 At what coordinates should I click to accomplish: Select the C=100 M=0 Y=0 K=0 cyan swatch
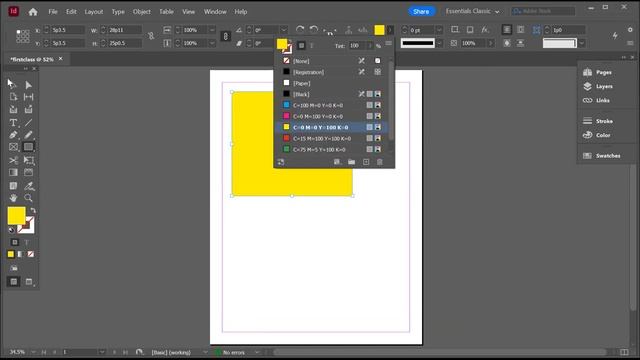(332, 105)
